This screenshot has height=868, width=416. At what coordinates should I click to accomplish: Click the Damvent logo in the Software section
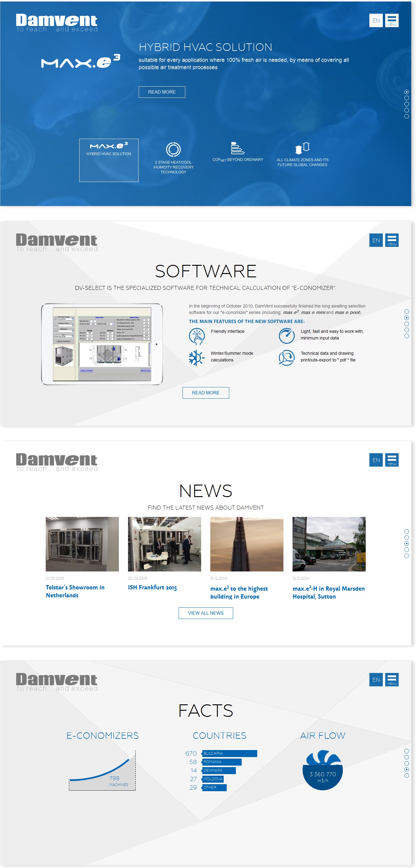(x=57, y=243)
